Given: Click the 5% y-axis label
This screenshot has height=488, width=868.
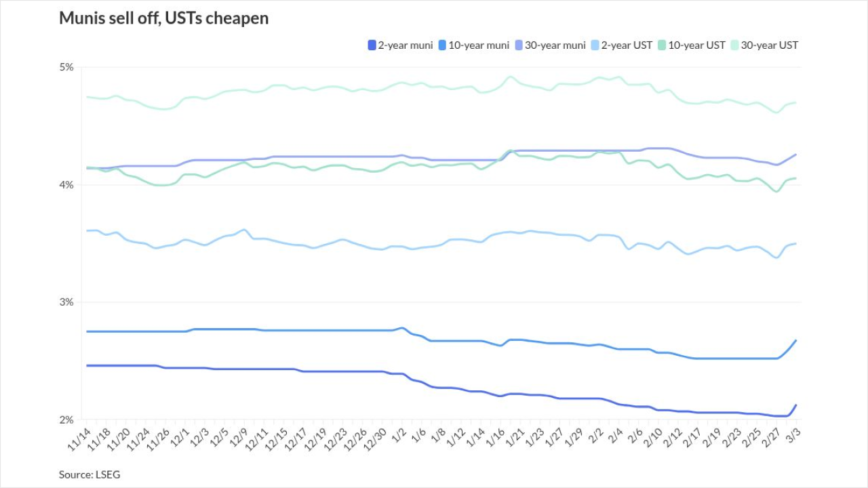Looking at the screenshot, I should pos(66,67).
